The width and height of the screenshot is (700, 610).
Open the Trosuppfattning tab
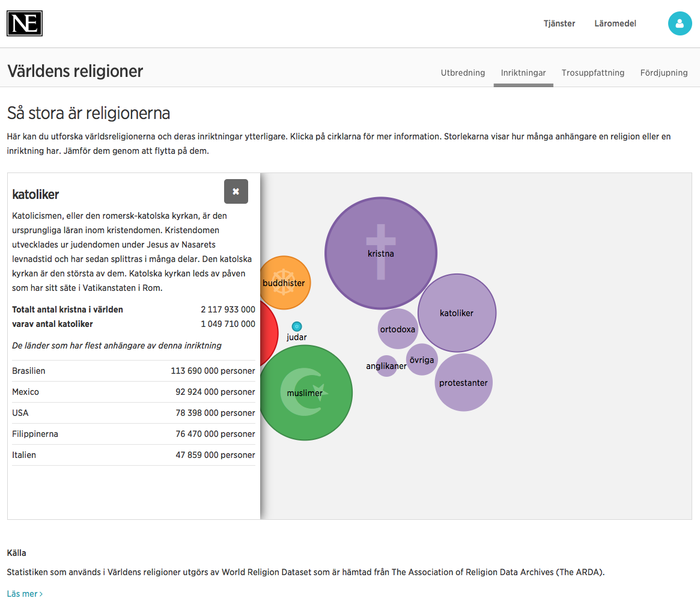[592, 73]
